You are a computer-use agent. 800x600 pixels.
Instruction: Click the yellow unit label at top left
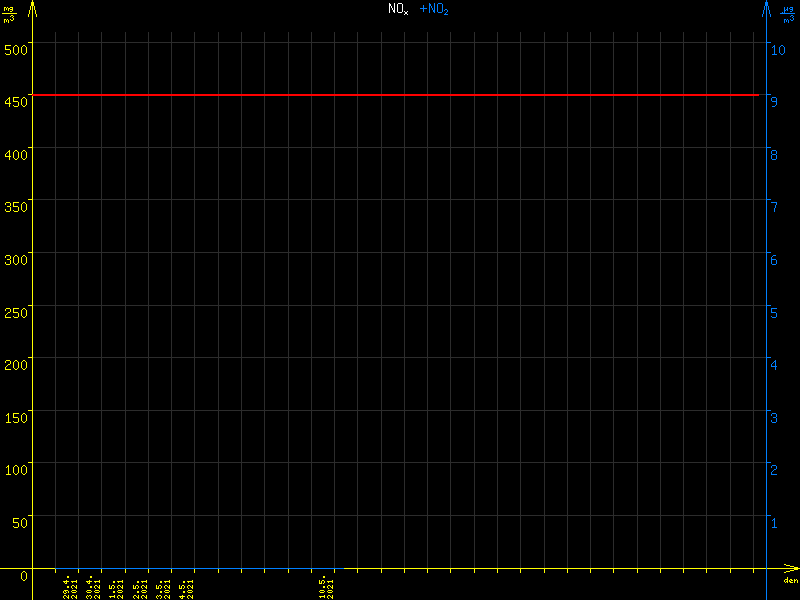point(11,13)
